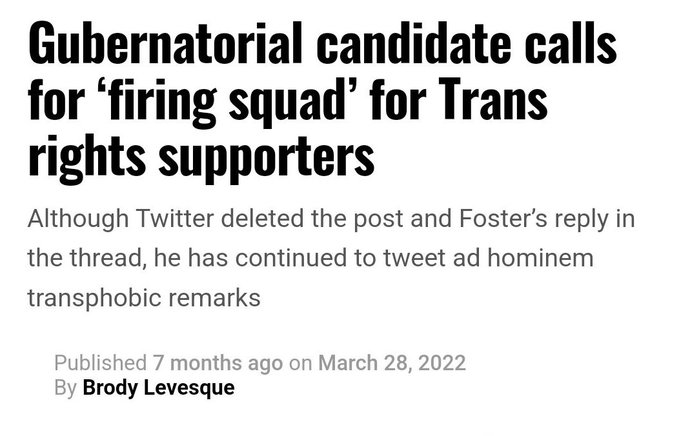Click the word 'deleted' in the subheading
Viewport: 690px width, 436px height.
[x=262, y=218]
